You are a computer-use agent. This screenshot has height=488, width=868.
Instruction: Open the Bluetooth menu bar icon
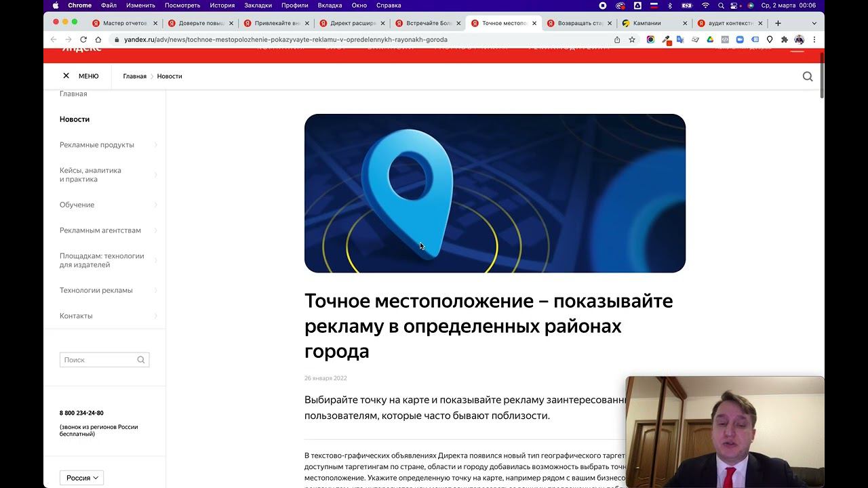tap(670, 5)
